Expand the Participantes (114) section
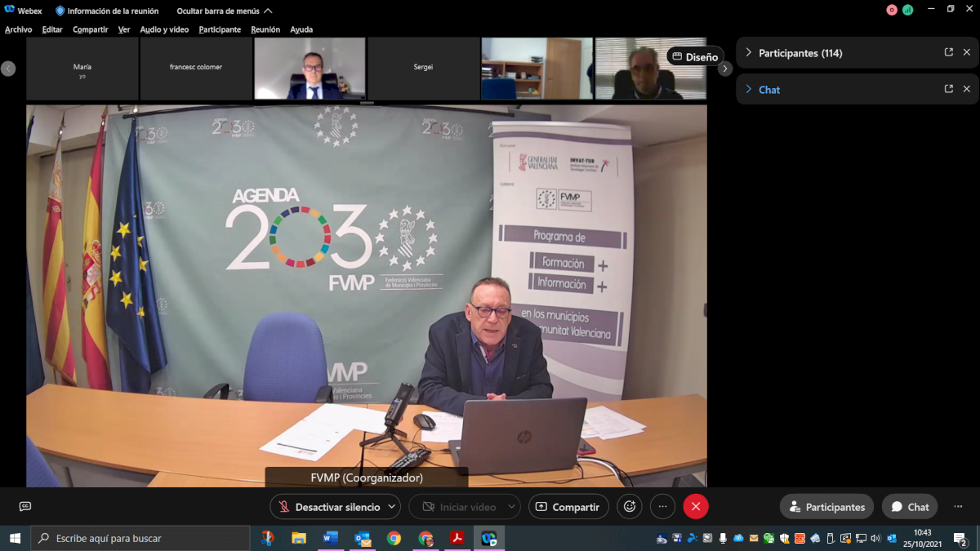Viewport: 980px width, 551px height. point(749,52)
